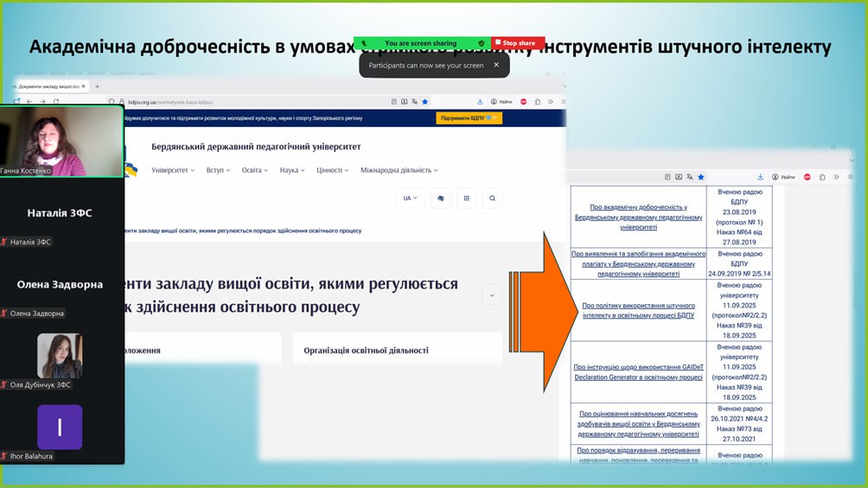Click the translate page icon in right browser
This screenshot has width=868, height=488.
[x=689, y=177]
